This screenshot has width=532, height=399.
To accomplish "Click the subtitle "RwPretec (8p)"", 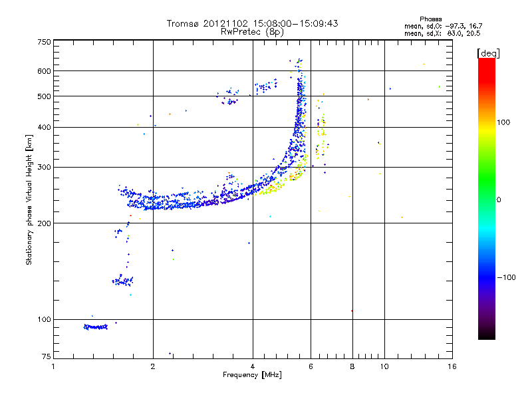I will pyautogui.click(x=252, y=32).
